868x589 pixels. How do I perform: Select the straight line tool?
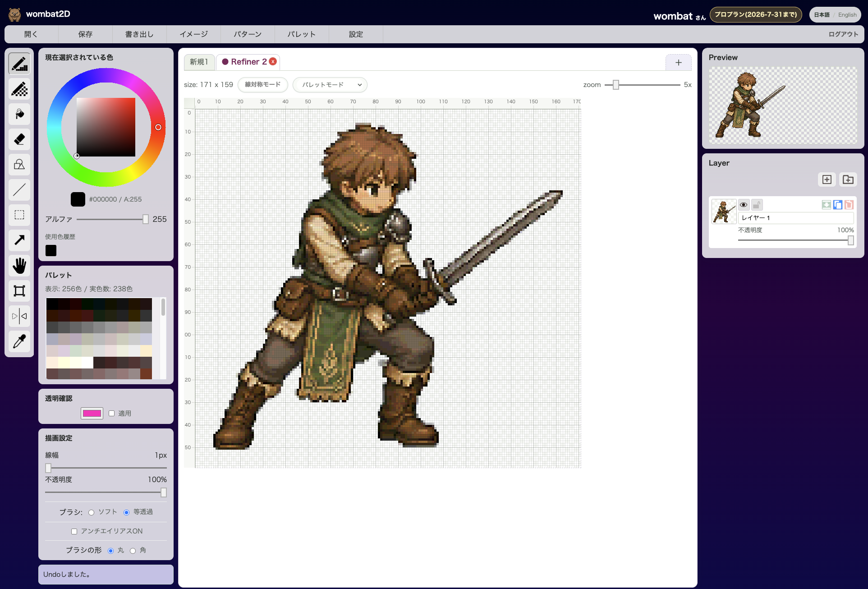pyautogui.click(x=19, y=190)
